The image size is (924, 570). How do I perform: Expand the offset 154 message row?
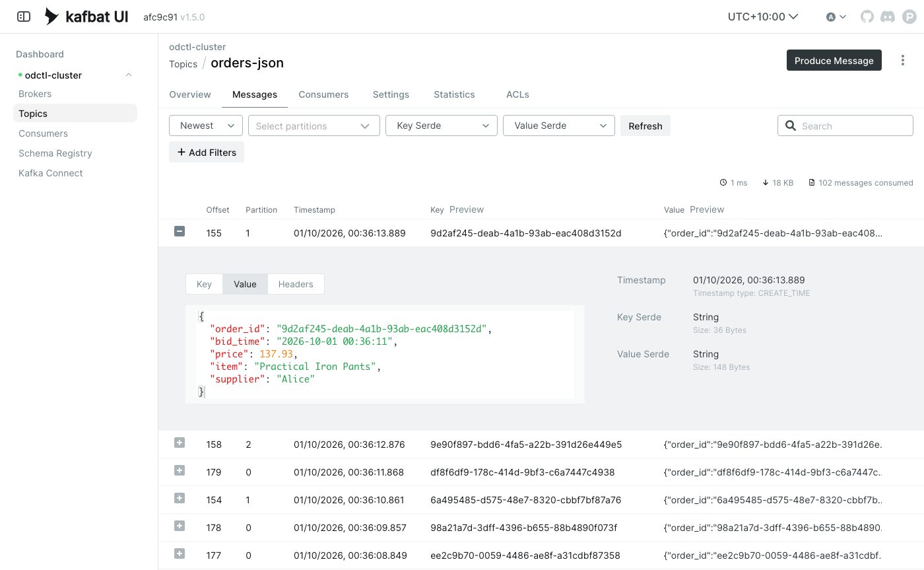[180, 498]
